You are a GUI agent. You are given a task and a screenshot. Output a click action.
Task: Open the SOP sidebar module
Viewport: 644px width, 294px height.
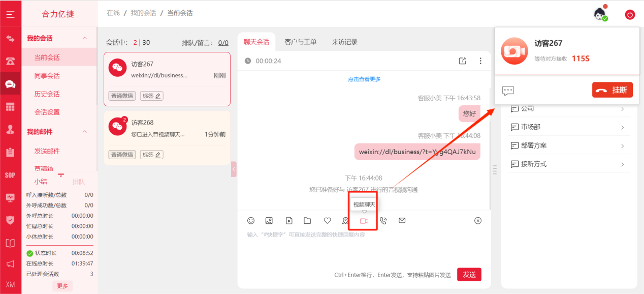pos(10,175)
